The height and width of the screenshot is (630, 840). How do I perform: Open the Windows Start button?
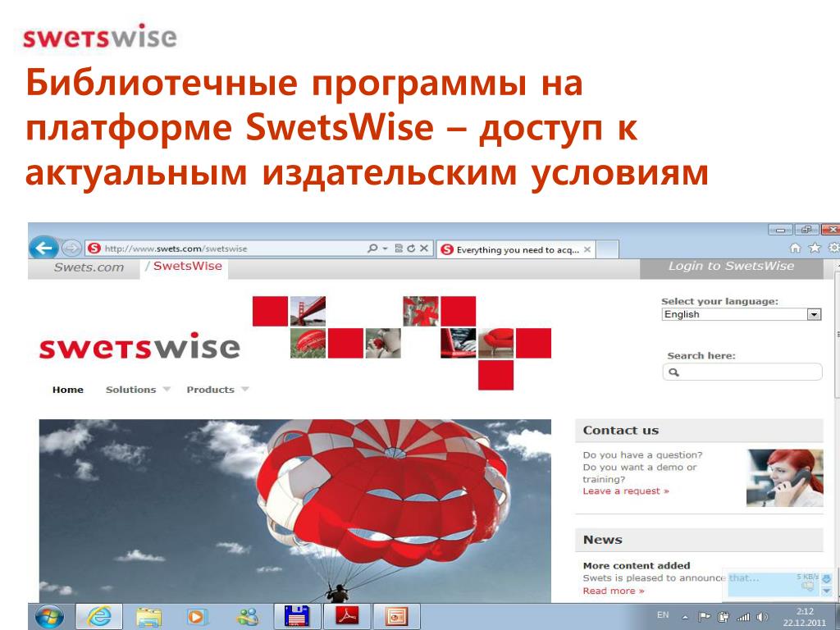point(49,617)
